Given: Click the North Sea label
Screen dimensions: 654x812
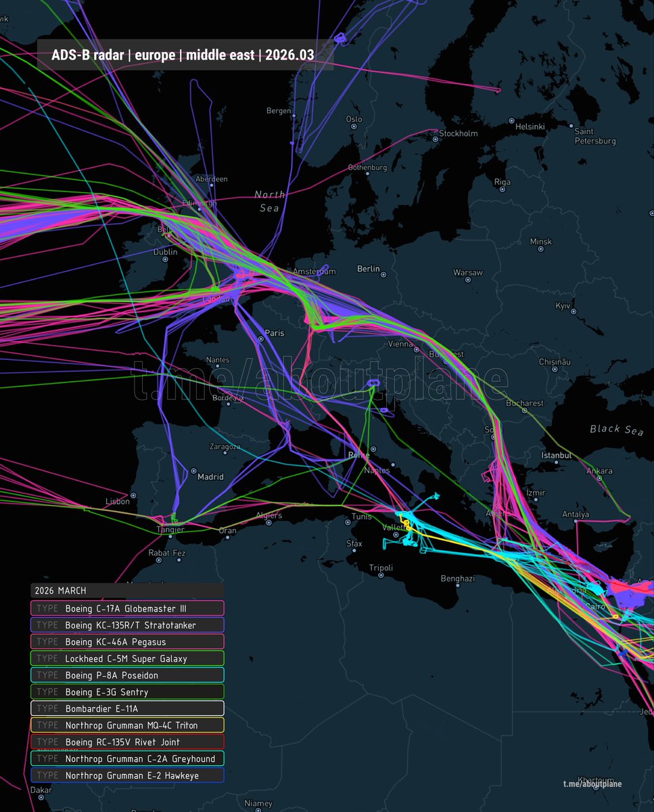Looking at the screenshot, I should coord(269,201).
